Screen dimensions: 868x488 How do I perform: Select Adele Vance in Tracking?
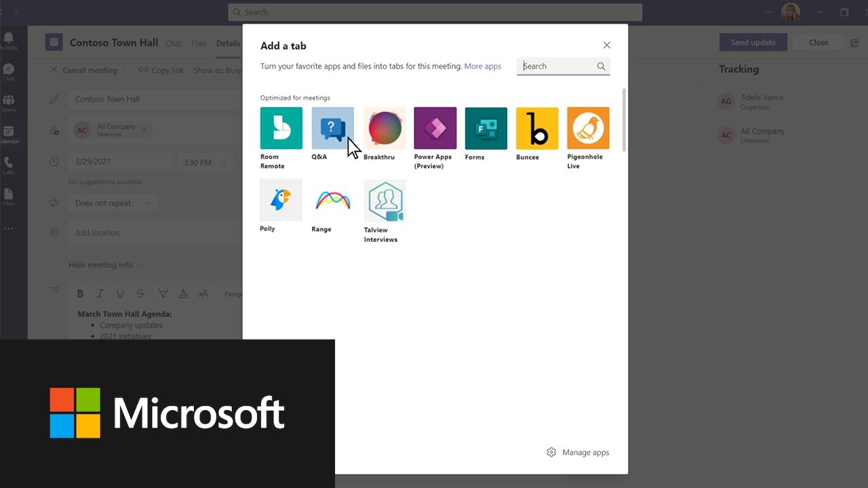pos(751,102)
